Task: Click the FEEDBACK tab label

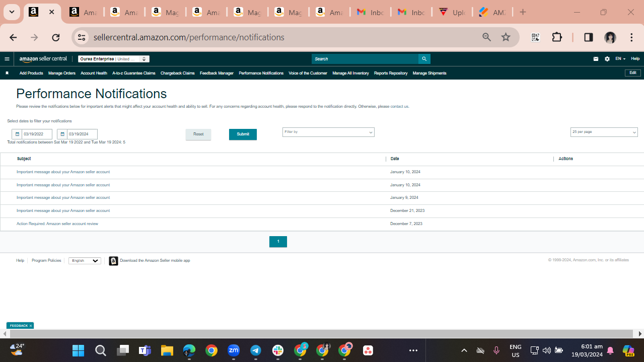Action: click(19, 326)
